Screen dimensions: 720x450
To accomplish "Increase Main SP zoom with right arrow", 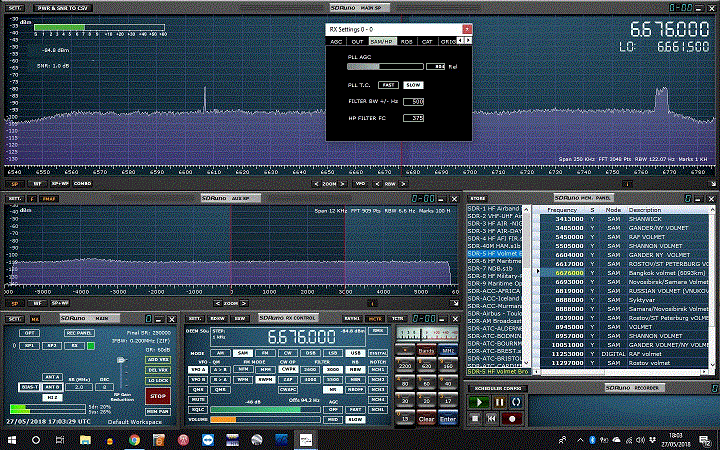I will (x=342, y=184).
